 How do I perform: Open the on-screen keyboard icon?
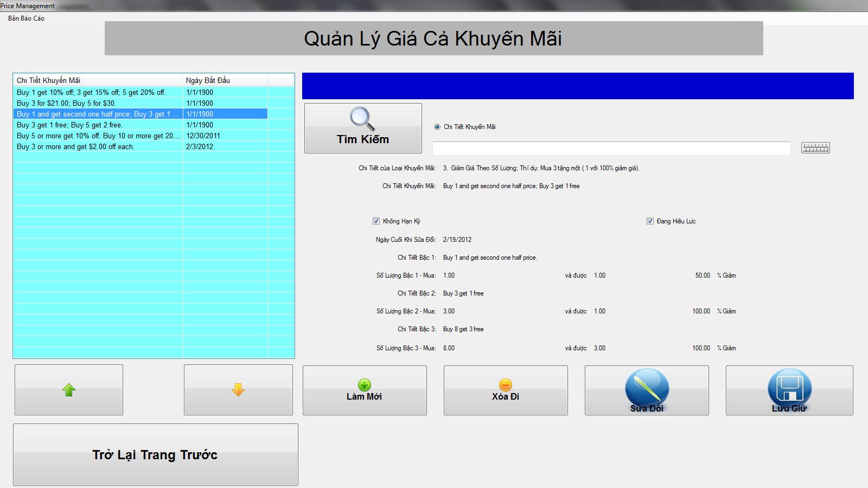pos(815,147)
